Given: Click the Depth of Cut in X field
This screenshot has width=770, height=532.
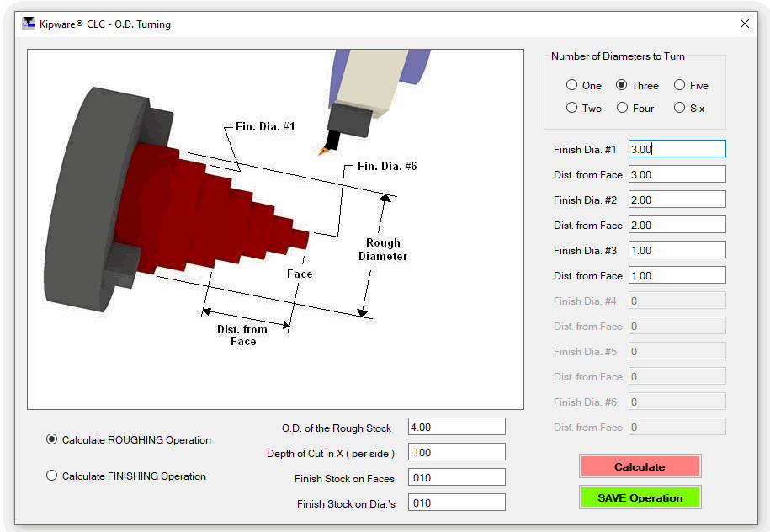Looking at the screenshot, I should point(457,452).
